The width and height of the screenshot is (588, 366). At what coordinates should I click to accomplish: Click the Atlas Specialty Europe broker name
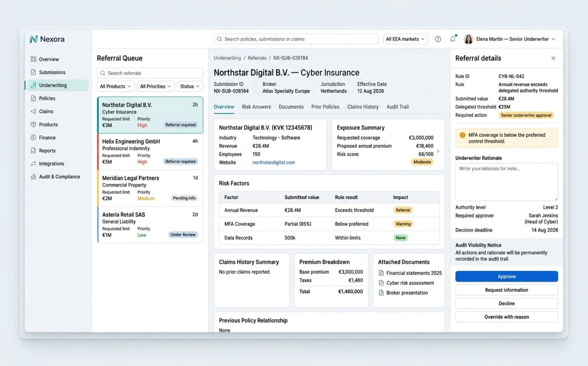click(286, 91)
